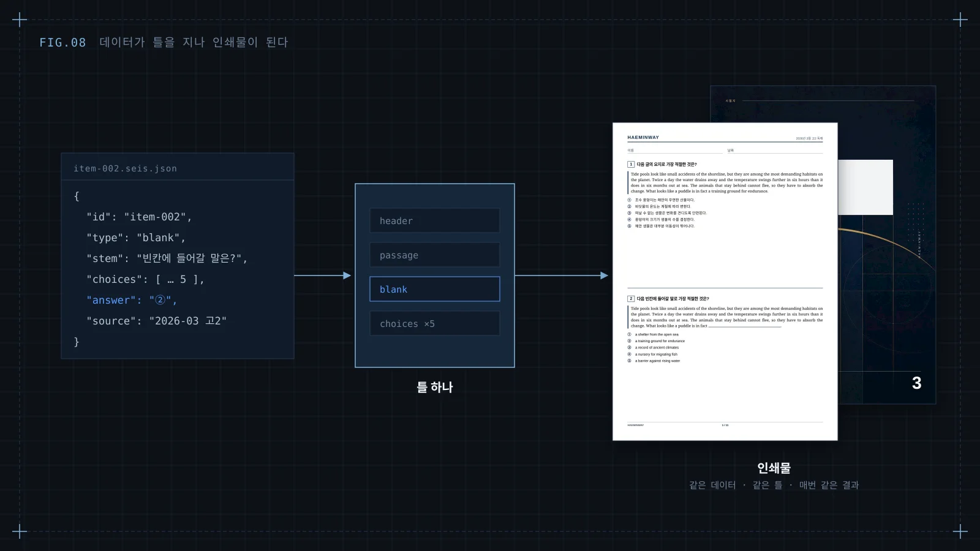Click the HAEMINWAY header on the printed page
Viewport: 980px width, 551px height.
[643, 138]
